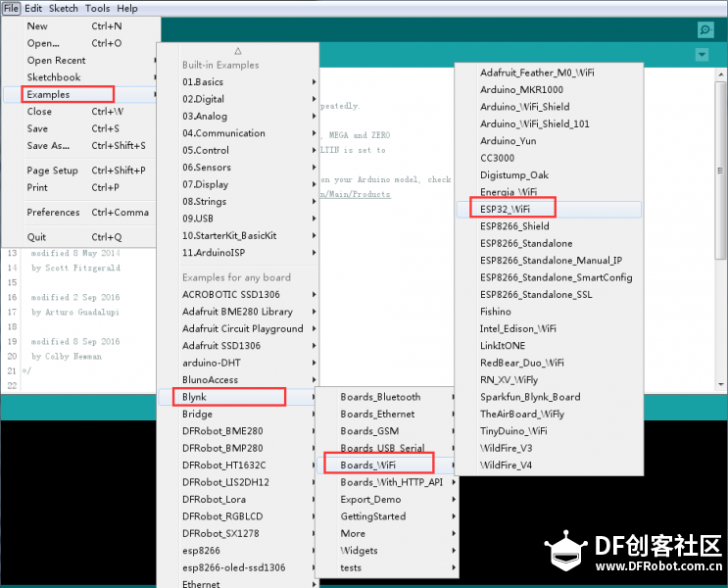The width and height of the screenshot is (728, 588).
Task: Open ACROBOTIC SSD1306 examples entry
Action: [x=238, y=294]
